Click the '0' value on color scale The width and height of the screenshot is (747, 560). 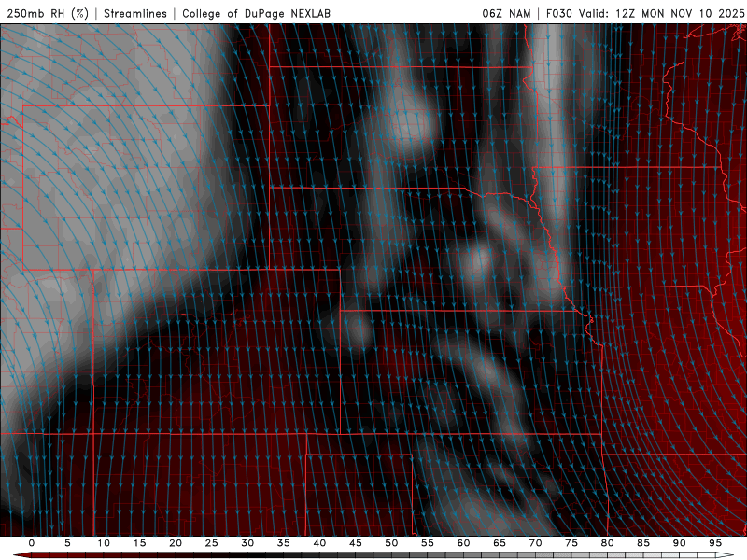[x=32, y=543]
